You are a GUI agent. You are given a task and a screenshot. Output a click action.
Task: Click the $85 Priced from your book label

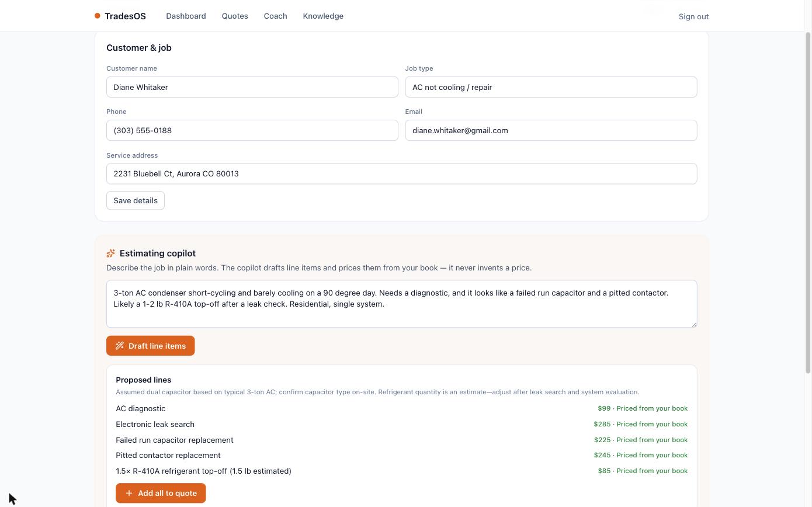643,471
